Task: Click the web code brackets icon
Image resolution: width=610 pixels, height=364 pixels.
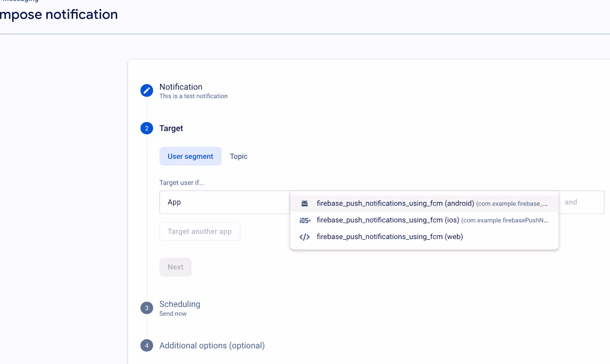Action: [x=305, y=237]
